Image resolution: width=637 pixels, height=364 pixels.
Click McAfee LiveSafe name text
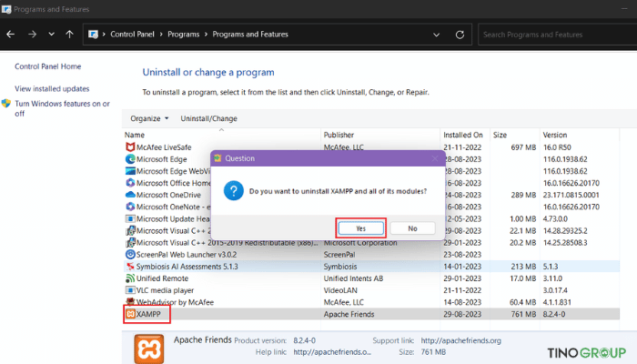[164, 147]
